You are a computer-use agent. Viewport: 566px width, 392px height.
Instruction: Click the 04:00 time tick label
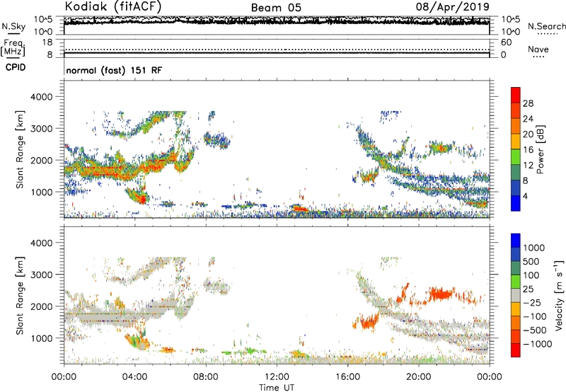click(134, 377)
